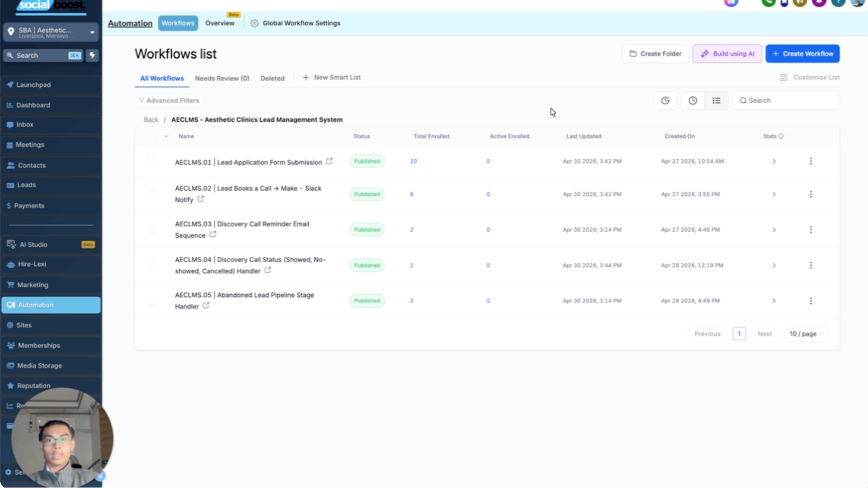Check the select-all checkbox in table header
This screenshot has height=488, width=868.
coord(151,136)
